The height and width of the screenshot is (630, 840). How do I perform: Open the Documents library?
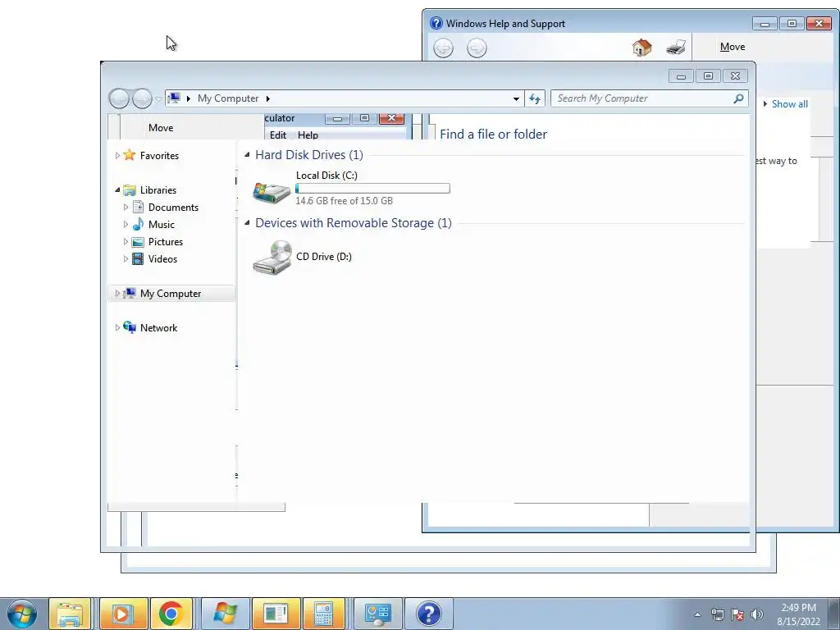tap(173, 207)
